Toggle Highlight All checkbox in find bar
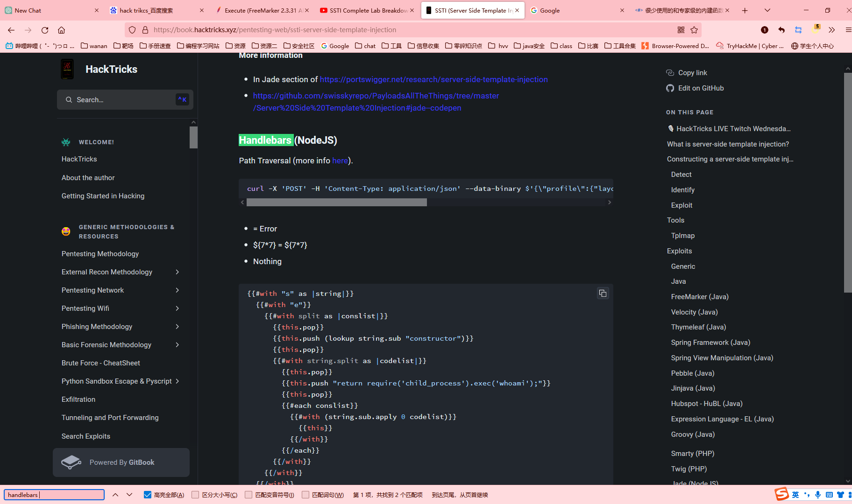The image size is (852, 504). pos(148,495)
